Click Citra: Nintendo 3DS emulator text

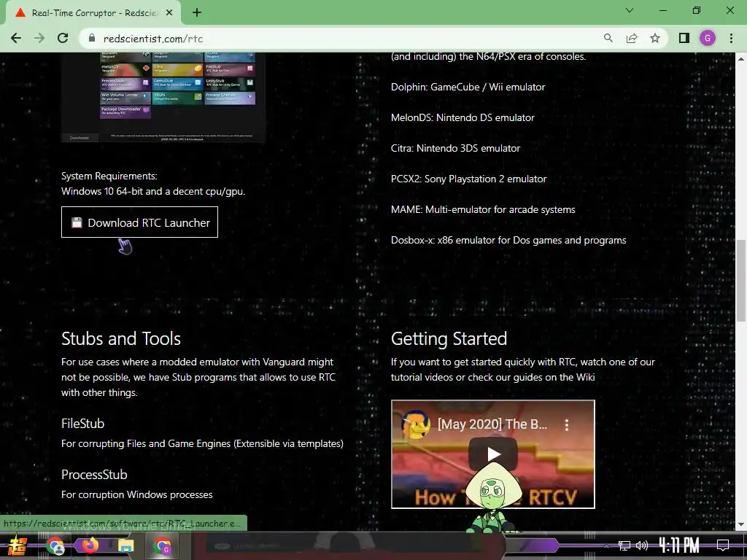[x=455, y=148]
